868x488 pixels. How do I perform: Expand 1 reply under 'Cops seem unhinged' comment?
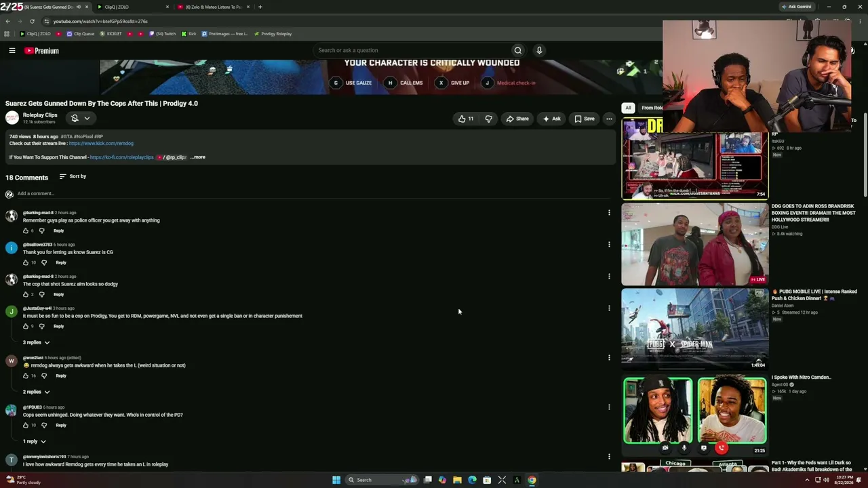point(35,442)
